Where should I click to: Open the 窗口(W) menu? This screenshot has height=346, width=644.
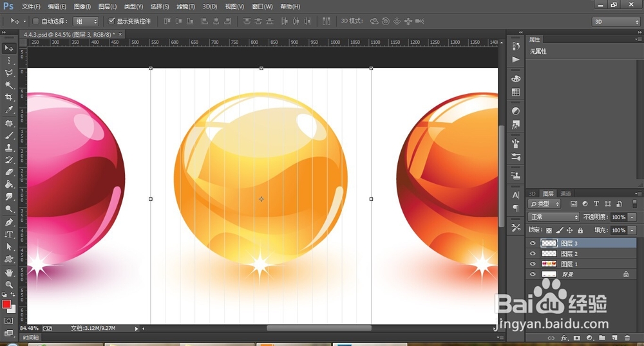[x=262, y=6]
